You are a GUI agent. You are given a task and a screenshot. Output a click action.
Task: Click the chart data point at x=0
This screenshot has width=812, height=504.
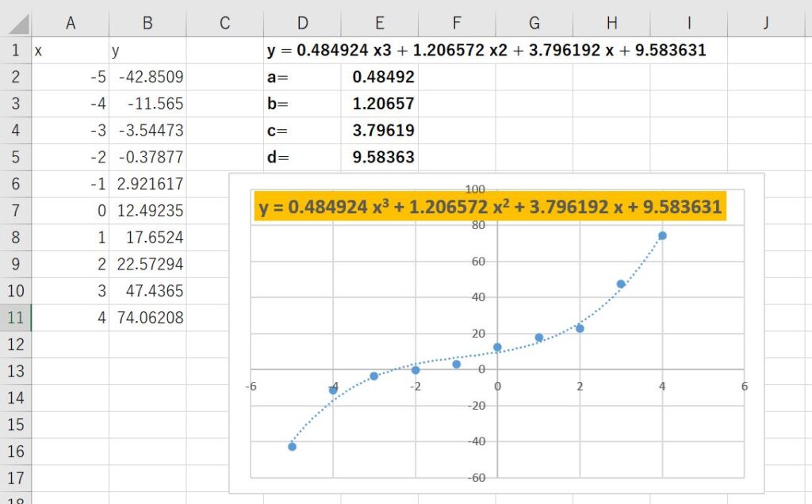point(497,347)
